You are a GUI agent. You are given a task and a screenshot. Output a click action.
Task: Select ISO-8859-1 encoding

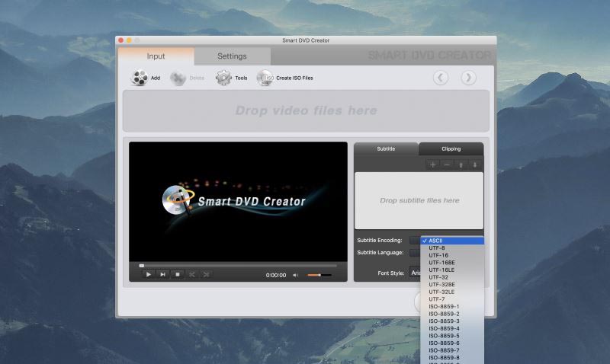point(452,306)
